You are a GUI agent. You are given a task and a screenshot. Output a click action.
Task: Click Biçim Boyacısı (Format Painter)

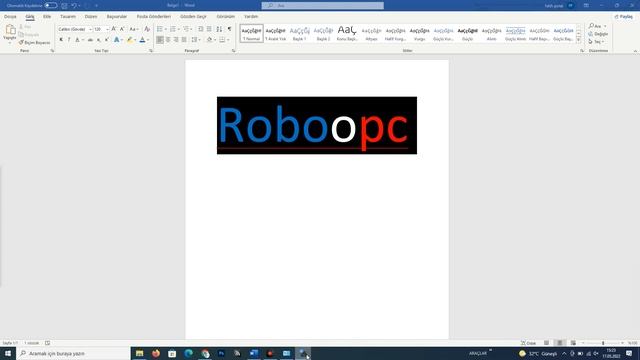[x=34, y=42]
